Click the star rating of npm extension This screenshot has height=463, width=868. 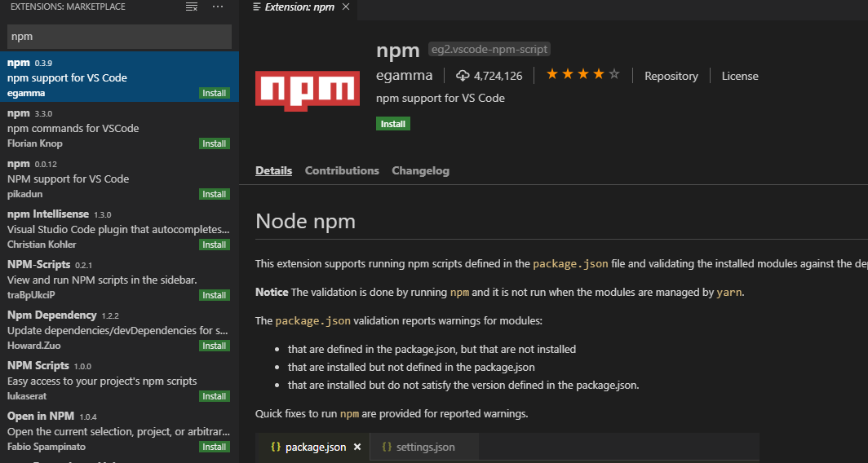tap(583, 75)
